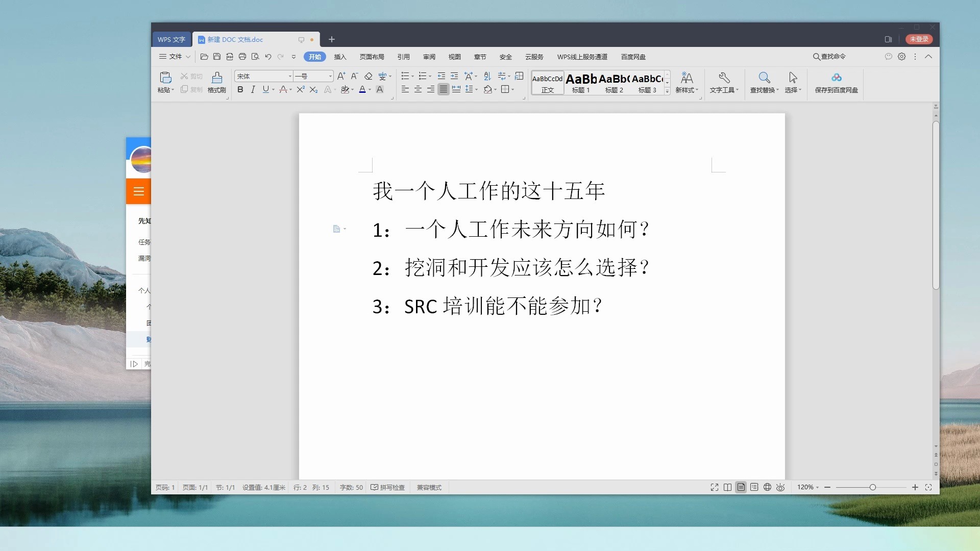
Task: Click the Increase Font Size icon
Action: click(341, 76)
